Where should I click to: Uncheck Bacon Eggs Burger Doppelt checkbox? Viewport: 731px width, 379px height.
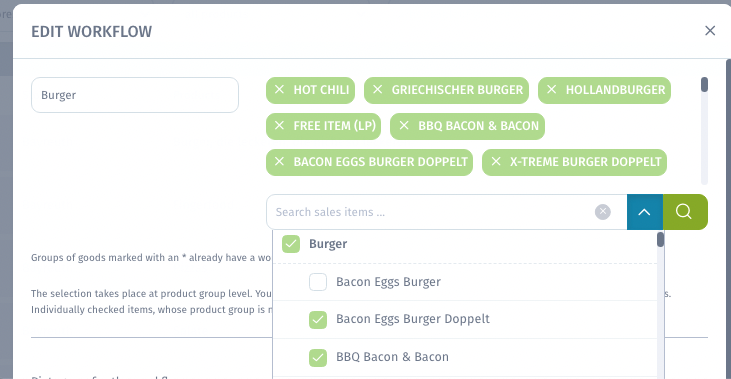317,319
